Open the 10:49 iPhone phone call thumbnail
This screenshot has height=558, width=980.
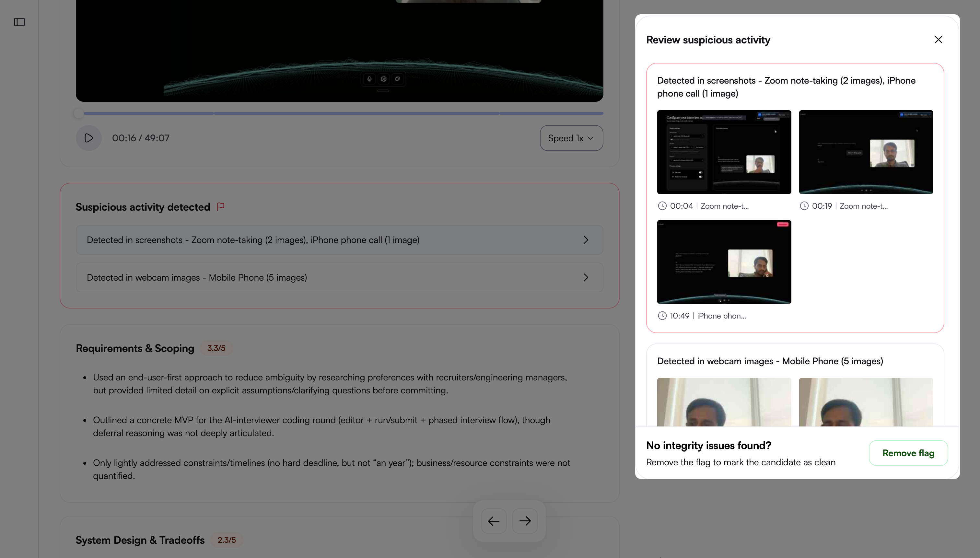(x=724, y=262)
